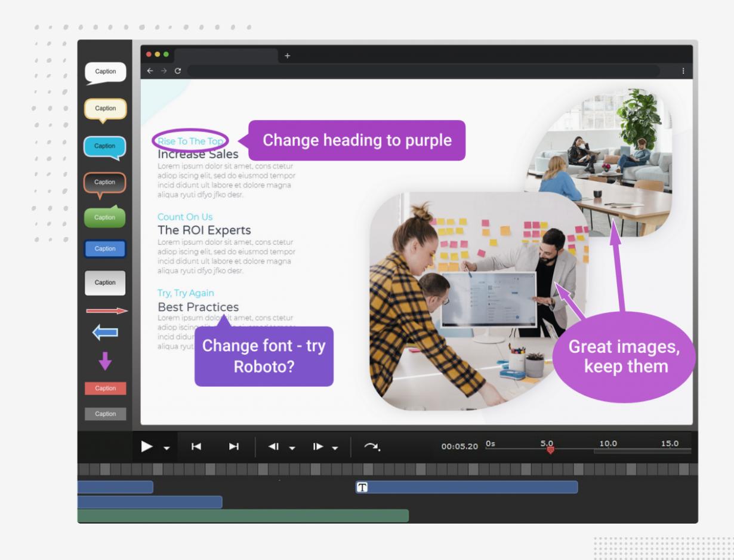Image resolution: width=734 pixels, height=560 pixels.
Task: Insert the blue left-pointing arrow shape
Action: pos(105,333)
